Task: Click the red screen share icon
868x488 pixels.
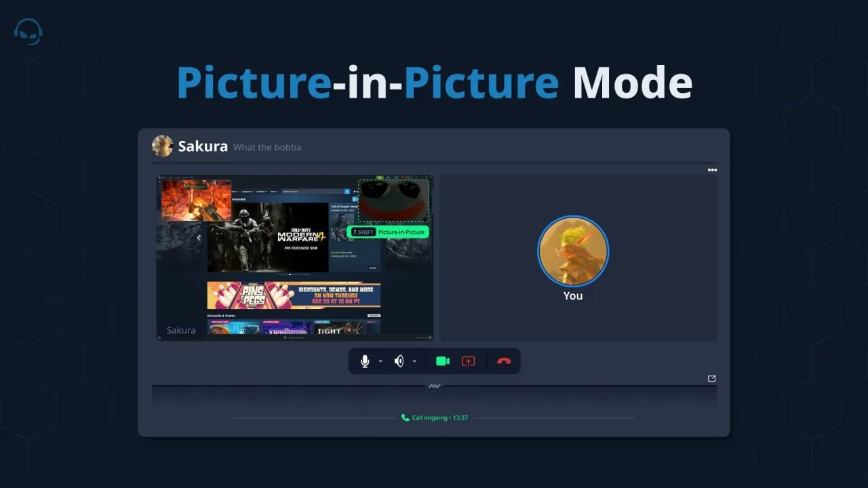Action: point(469,361)
